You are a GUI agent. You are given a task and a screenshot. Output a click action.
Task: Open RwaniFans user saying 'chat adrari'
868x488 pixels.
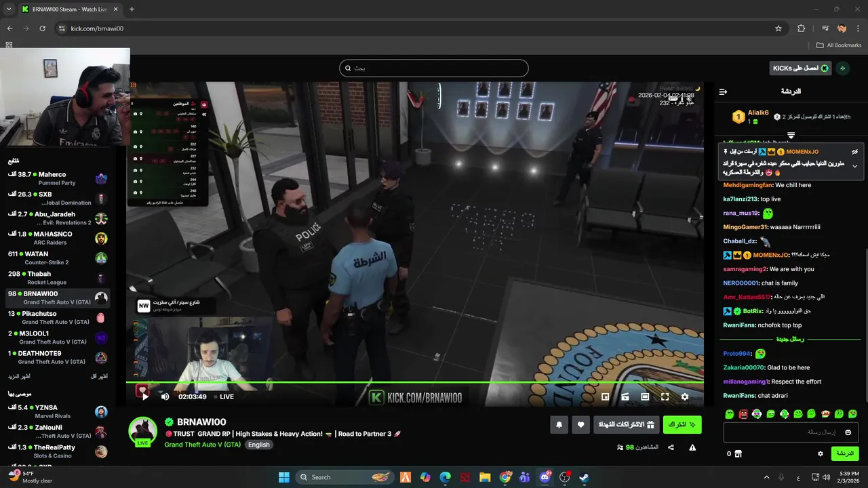pyautogui.click(x=739, y=395)
